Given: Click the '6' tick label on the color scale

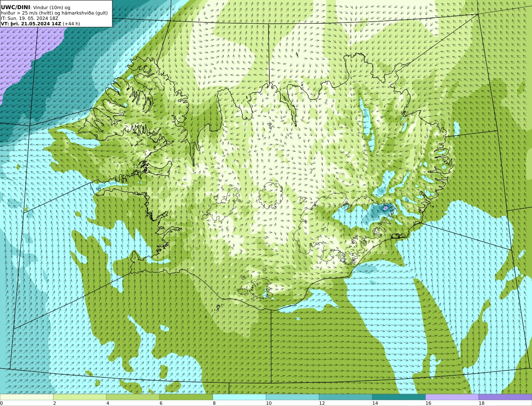Looking at the screenshot, I should (161, 403).
